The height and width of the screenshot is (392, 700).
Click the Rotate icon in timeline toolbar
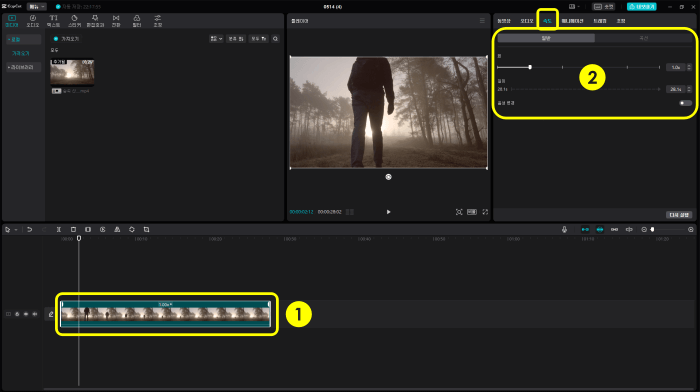[x=132, y=229]
